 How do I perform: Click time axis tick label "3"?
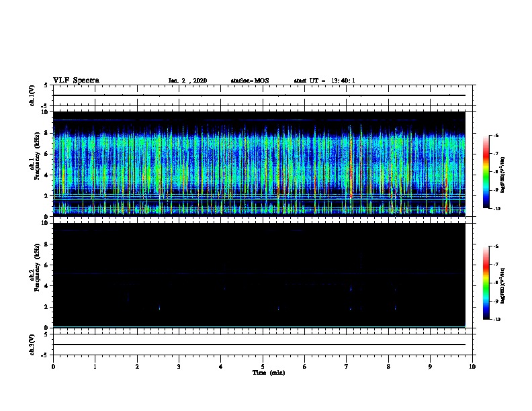(179, 367)
